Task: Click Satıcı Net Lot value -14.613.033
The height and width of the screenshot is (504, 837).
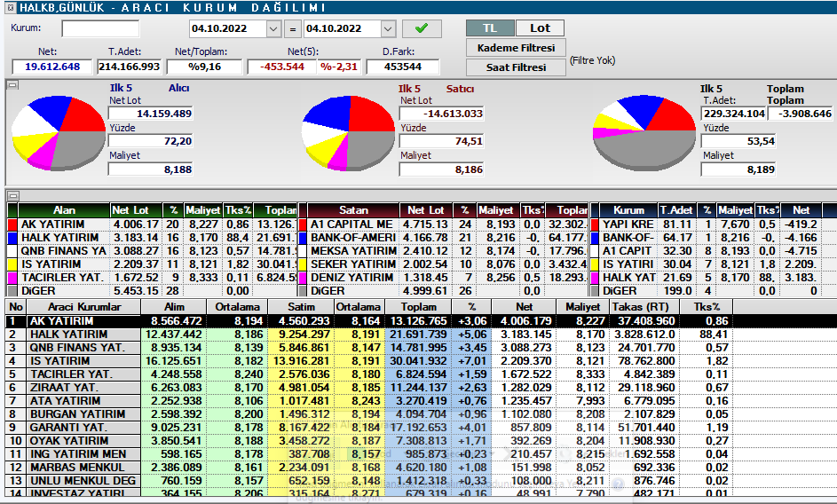Action: (x=441, y=114)
